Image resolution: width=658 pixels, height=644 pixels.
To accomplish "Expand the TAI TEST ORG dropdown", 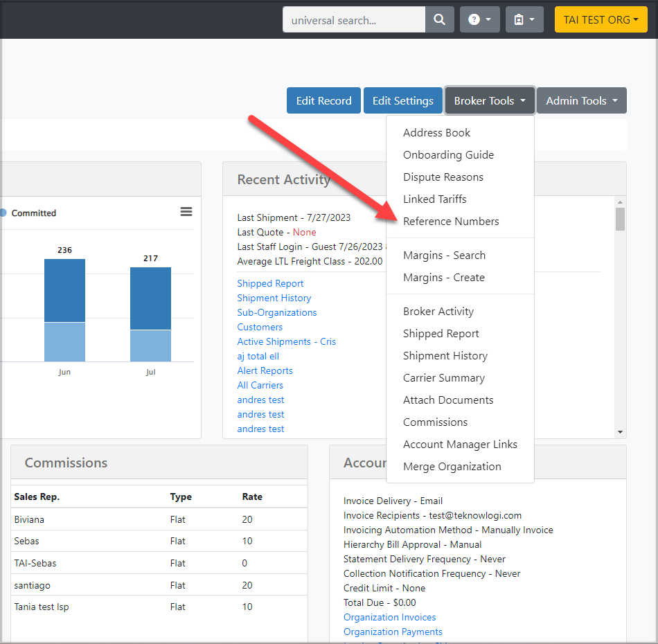I will [601, 20].
